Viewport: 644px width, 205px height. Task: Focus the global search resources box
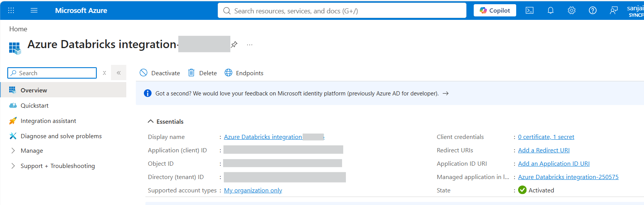(342, 11)
